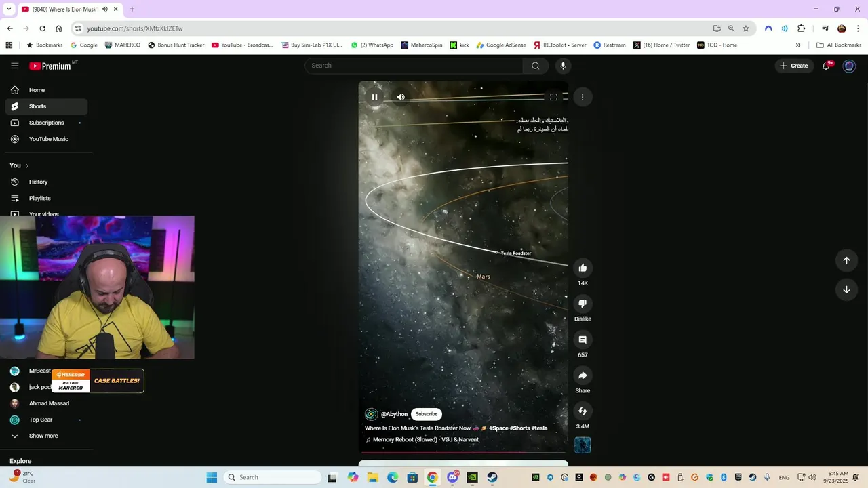Open the Restream bookmark

[x=610, y=45]
